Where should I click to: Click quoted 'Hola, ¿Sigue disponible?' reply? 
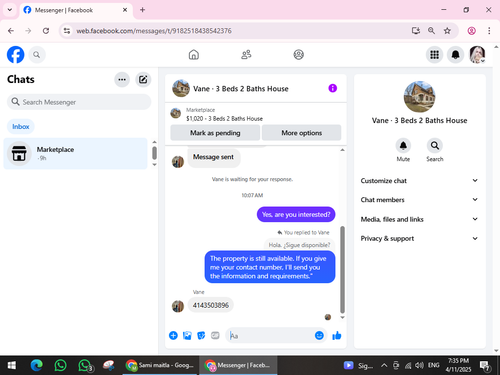click(299, 245)
